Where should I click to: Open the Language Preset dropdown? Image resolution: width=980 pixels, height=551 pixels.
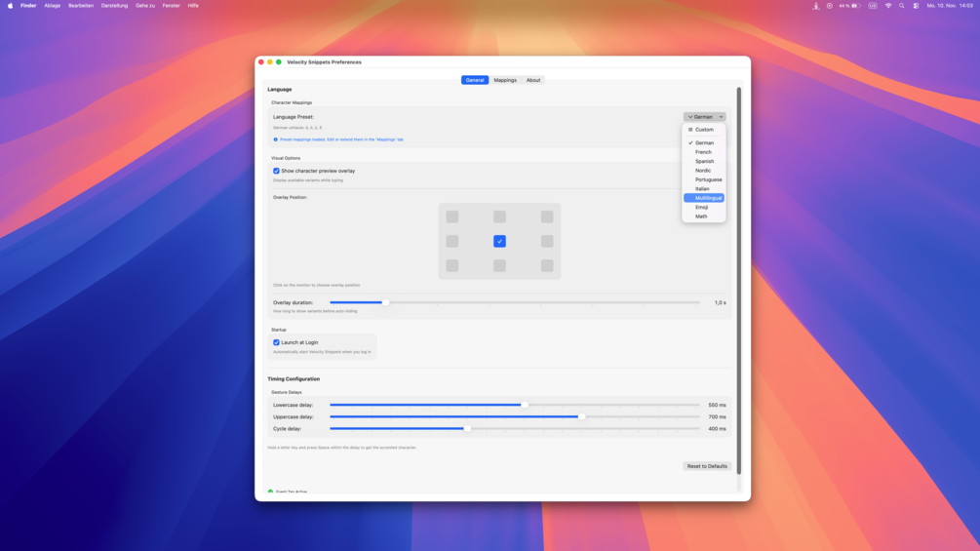704,117
